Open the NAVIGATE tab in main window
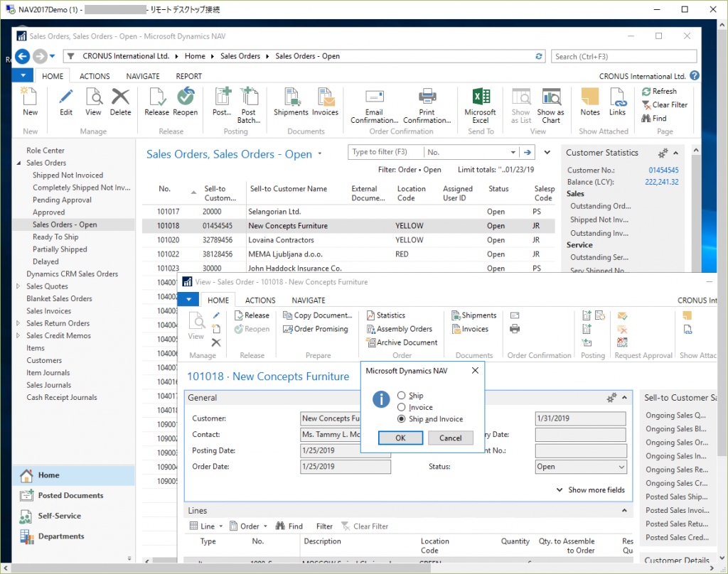The height and width of the screenshot is (574, 728). pos(142,76)
